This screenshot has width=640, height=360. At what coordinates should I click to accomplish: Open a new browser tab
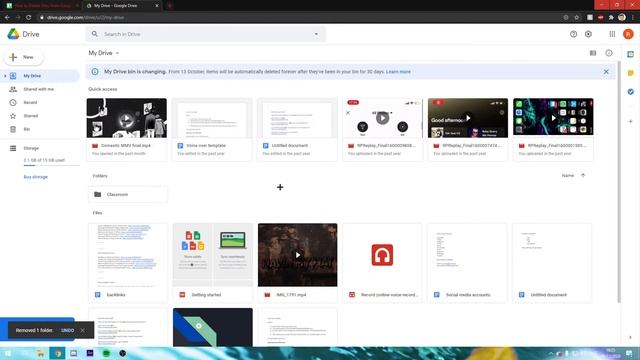[169, 6]
